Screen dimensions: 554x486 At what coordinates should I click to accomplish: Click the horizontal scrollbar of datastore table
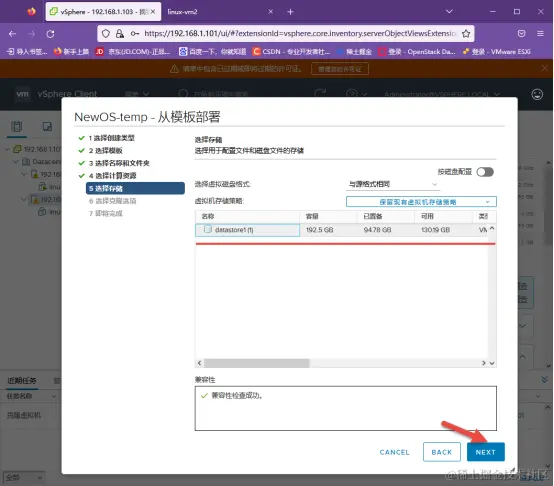(257, 363)
